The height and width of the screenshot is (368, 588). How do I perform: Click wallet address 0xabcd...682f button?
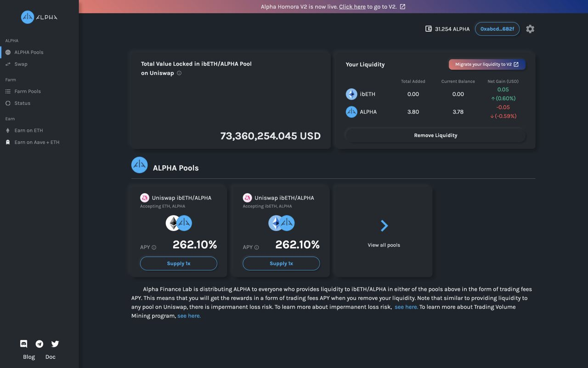coord(497,29)
